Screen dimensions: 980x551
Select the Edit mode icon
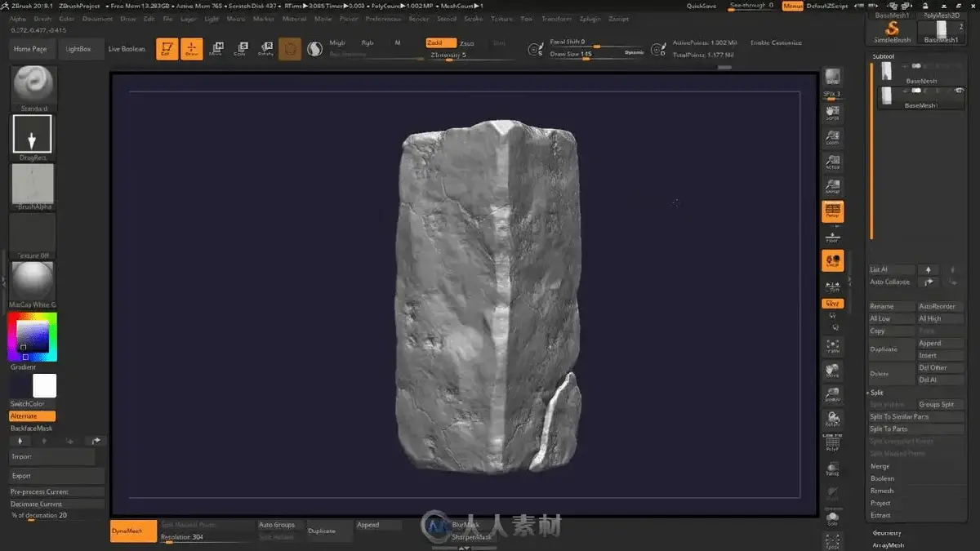pyautogui.click(x=167, y=49)
